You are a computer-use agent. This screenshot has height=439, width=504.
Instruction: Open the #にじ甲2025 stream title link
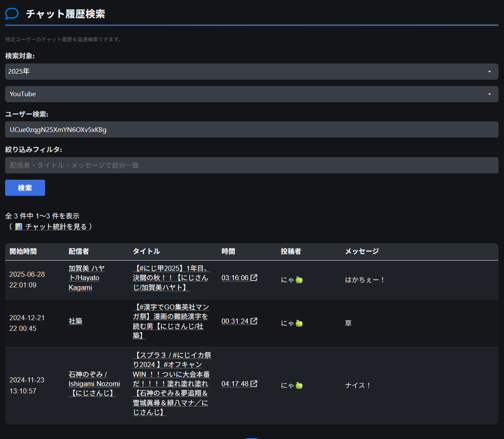172,278
